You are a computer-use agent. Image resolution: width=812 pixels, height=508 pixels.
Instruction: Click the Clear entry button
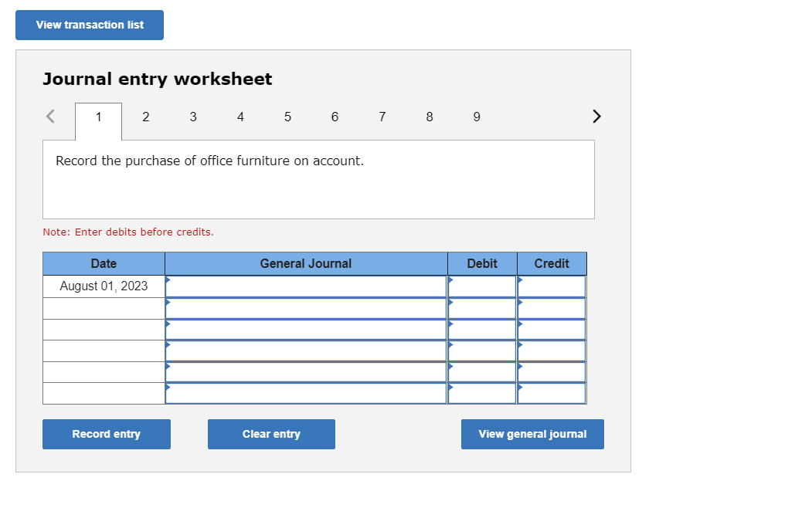coord(271,434)
